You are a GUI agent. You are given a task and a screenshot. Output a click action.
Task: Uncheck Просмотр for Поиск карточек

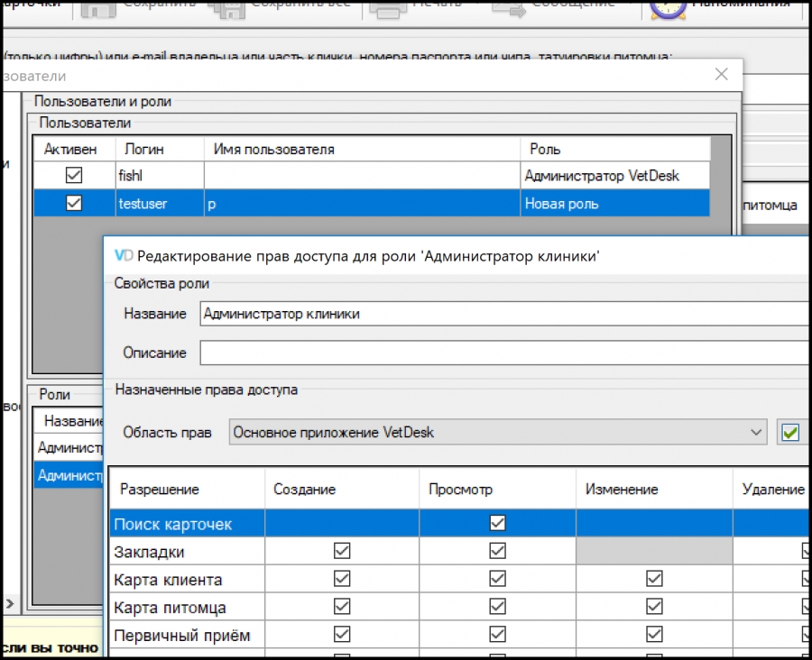pos(498,523)
